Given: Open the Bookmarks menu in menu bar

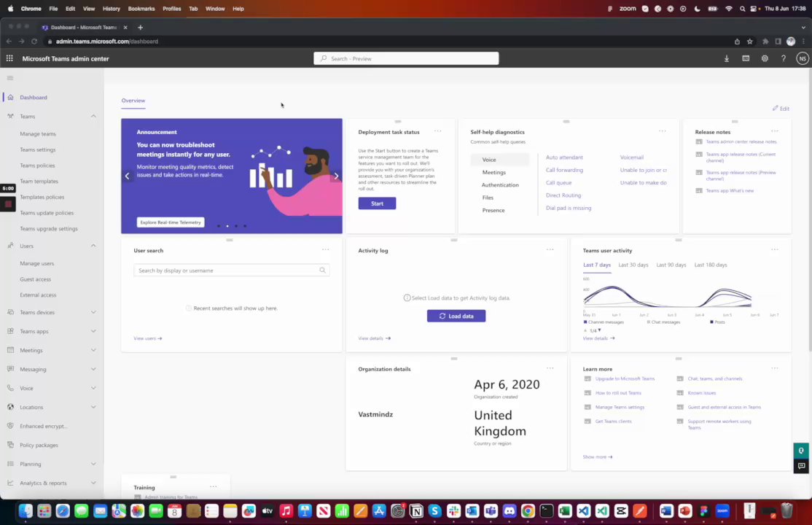Looking at the screenshot, I should [141, 8].
